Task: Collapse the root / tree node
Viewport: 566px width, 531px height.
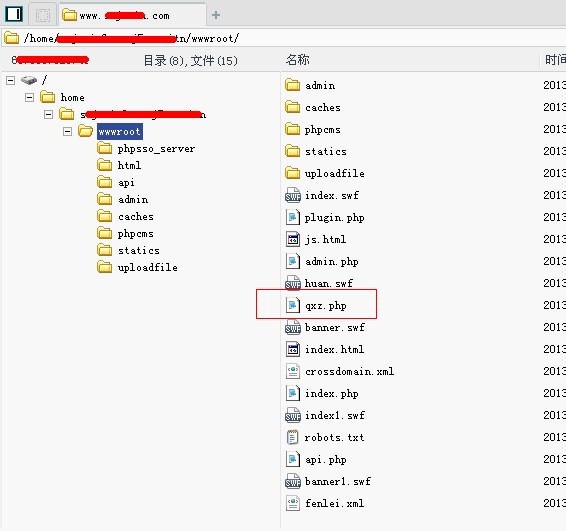Action: pyautogui.click(x=10, y=80)
